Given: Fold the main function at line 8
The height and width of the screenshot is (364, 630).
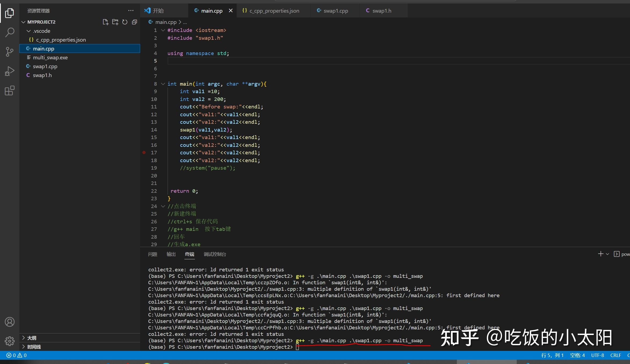Looking at the screenshot, I should (x=163, y=84).
